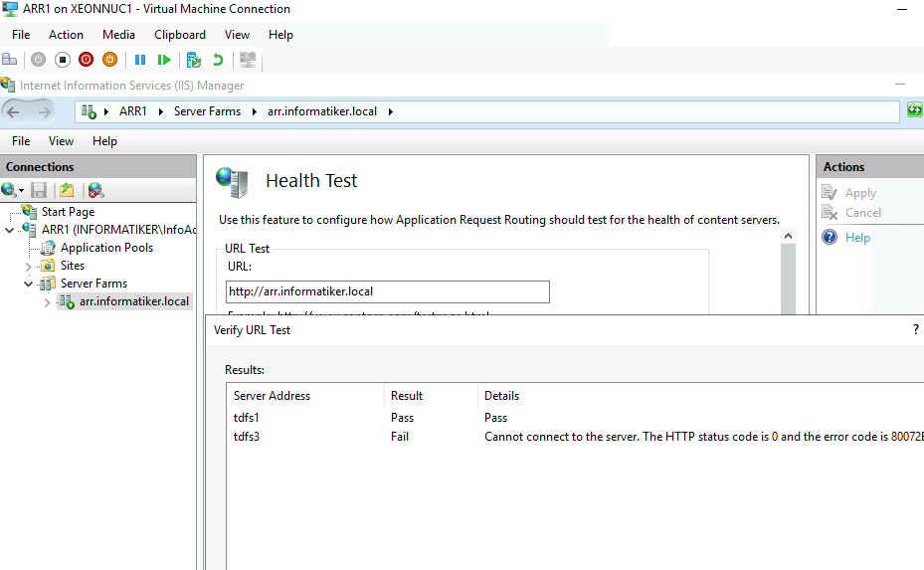Open the VM Connection View menu
This screenshot has width=924, height=570.
[237, 35]
